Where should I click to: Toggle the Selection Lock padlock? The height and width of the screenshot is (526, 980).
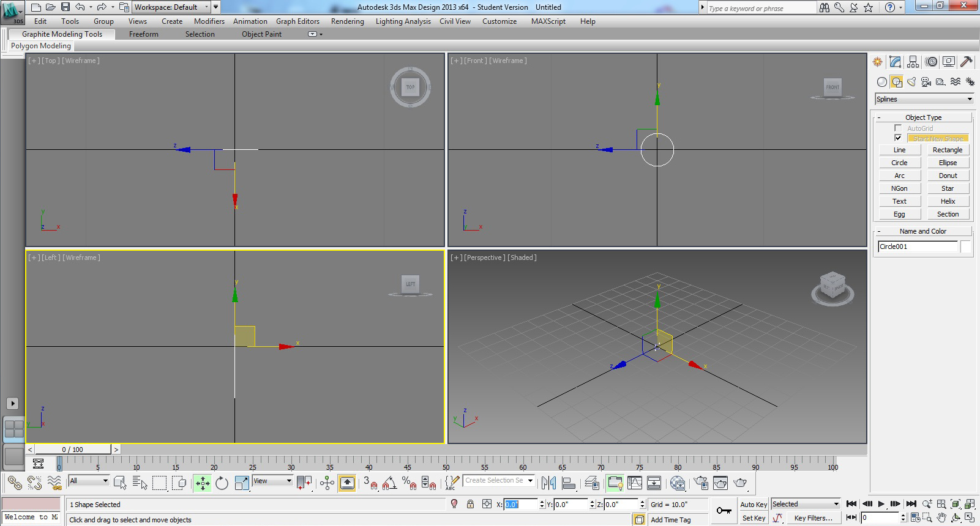point(470,504)
